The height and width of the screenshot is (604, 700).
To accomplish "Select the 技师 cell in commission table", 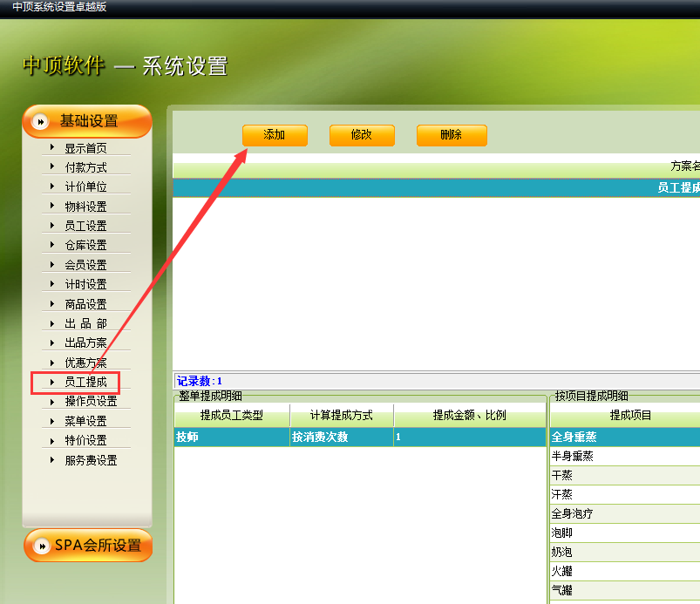I will [x=232, y=437].
